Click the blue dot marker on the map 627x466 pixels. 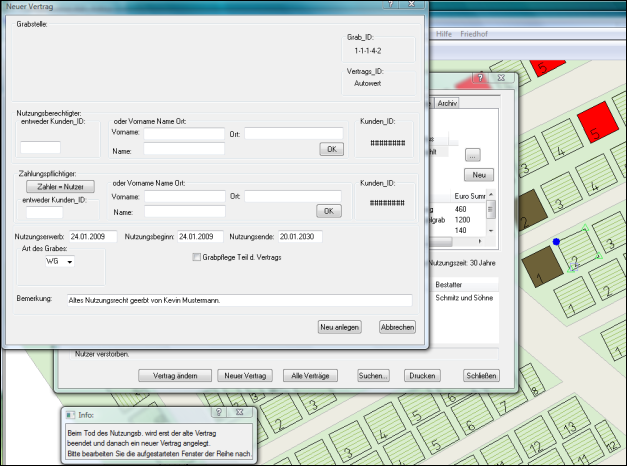pos(556,242)
